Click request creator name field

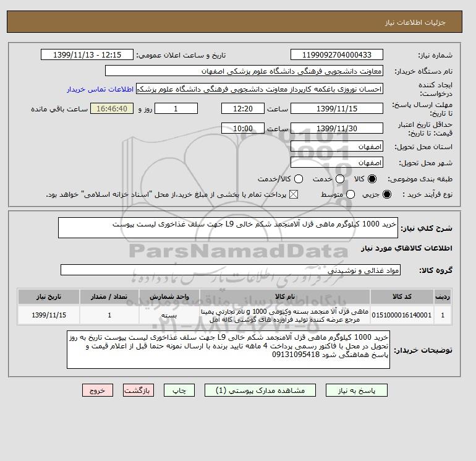pos(260,89)
